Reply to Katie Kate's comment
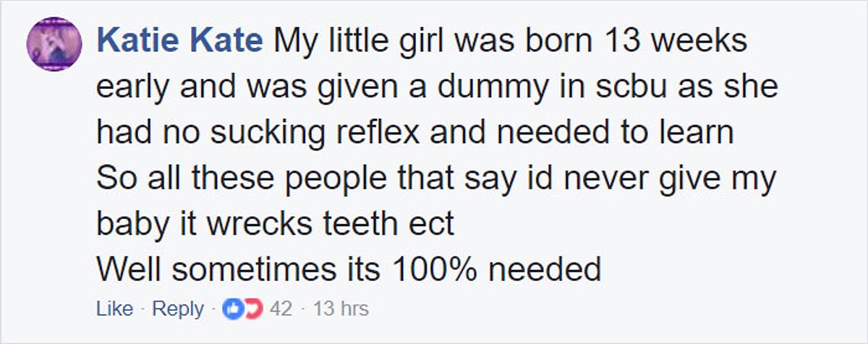 point(179,309)
